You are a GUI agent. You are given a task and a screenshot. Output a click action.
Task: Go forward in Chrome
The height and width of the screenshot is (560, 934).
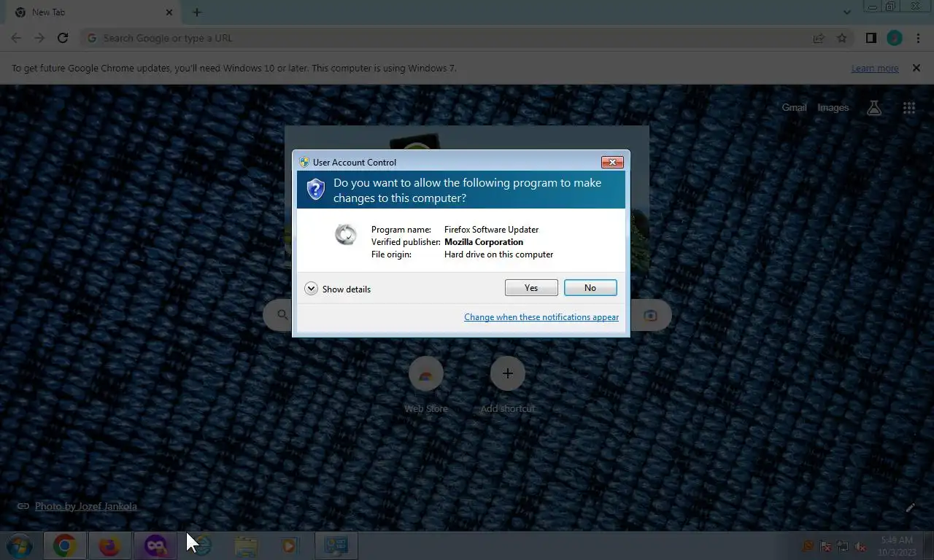point(39,38)
